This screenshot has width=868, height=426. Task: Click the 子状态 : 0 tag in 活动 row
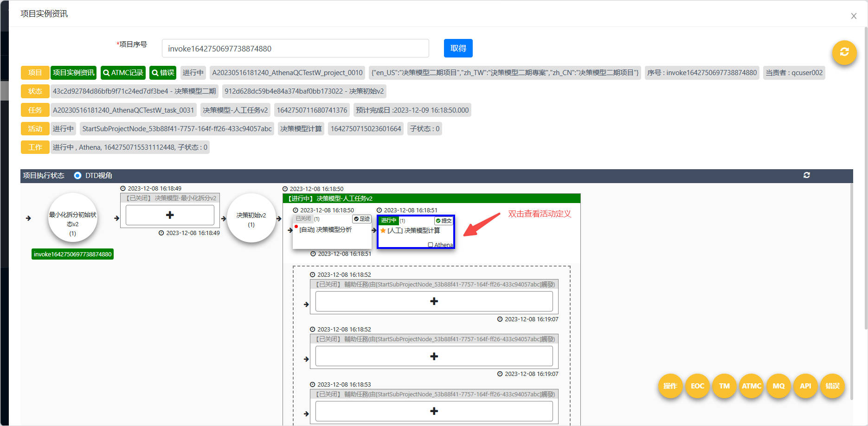(424, 128)
